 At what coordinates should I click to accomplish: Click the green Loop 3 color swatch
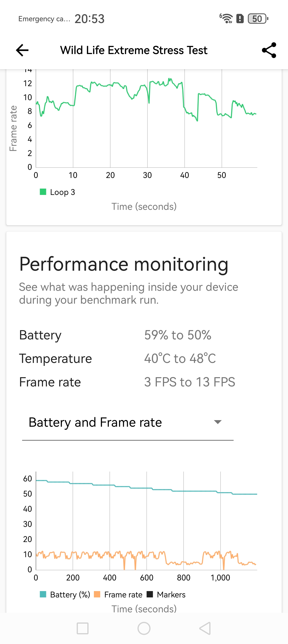pyautogui.click(x=43, y=192)
